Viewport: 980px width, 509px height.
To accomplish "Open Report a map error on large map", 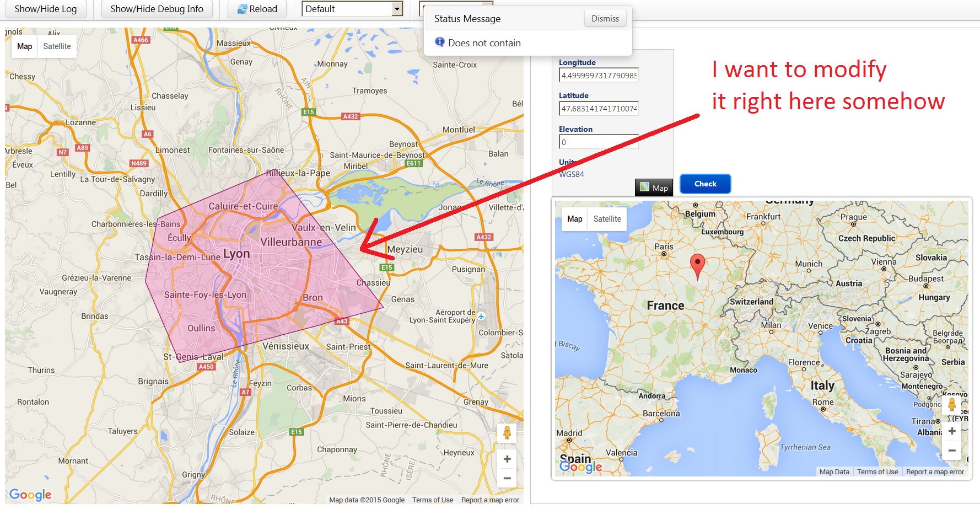I will tap(490, 500).
